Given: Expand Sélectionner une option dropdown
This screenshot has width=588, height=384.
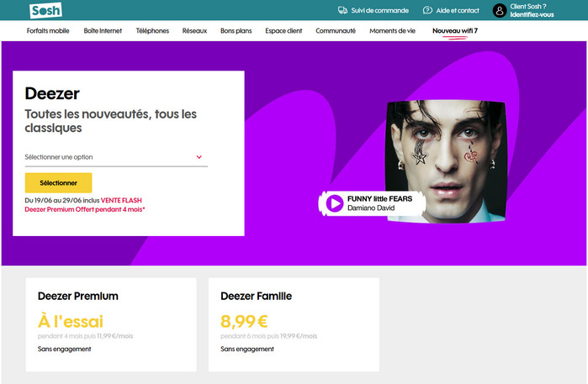Looking at the screenshot, I should [116, 157].
